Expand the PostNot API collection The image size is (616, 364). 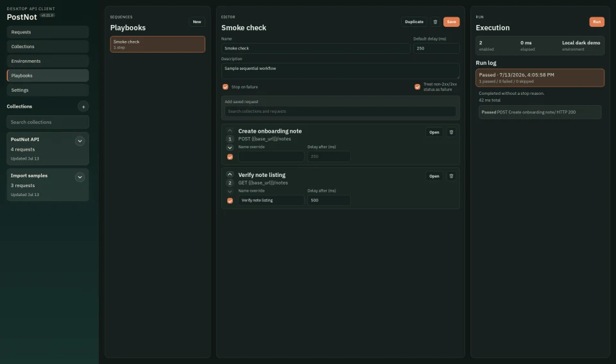pyautogui.click(x=80, y=141)
